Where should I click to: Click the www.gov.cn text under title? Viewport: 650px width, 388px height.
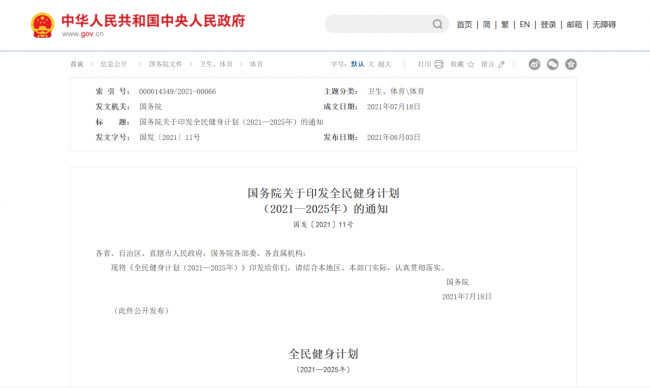tap(83, 34)
